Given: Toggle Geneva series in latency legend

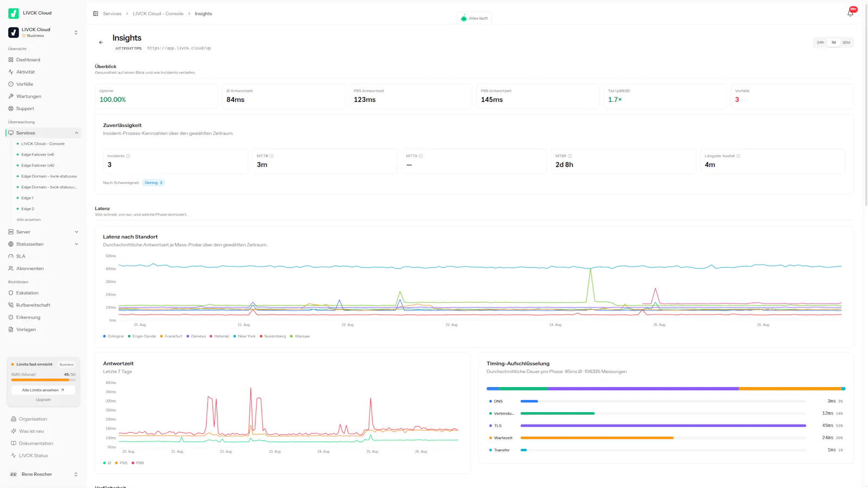Looking at the screenshot, I should [x=196, y=336].
